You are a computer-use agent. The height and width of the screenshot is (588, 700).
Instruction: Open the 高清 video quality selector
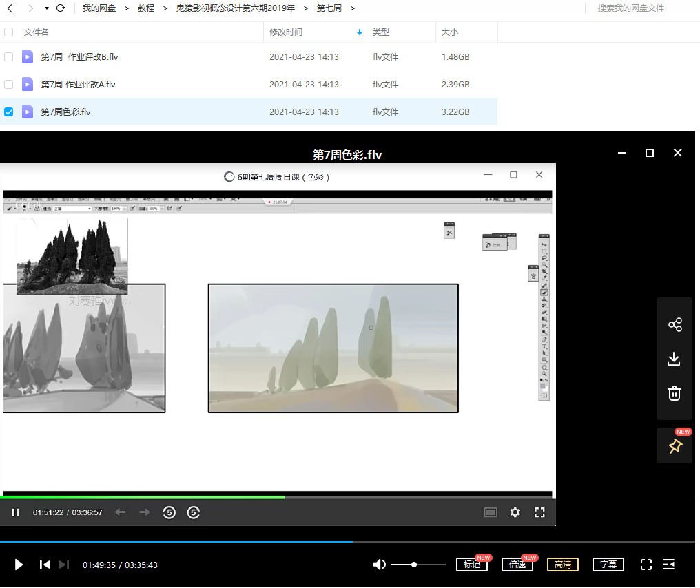563,565
